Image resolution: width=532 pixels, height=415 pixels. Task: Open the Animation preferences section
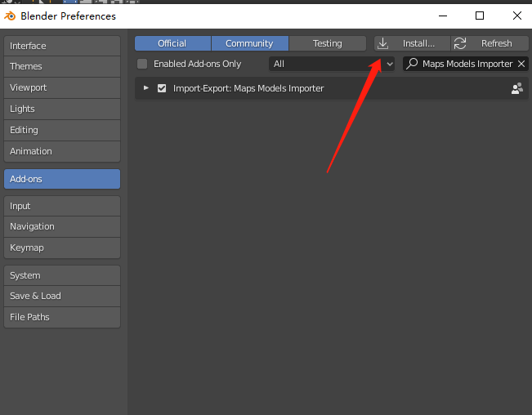(62, 151)
